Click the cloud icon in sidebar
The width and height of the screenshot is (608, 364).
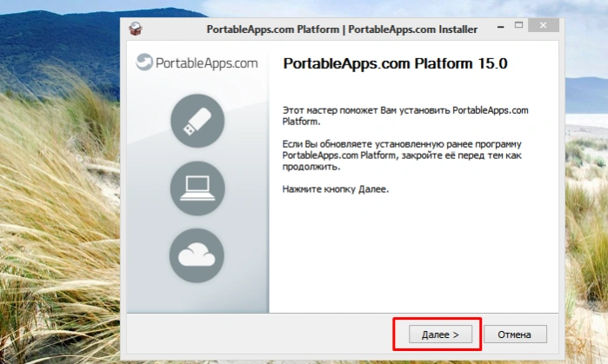[197, 255]
